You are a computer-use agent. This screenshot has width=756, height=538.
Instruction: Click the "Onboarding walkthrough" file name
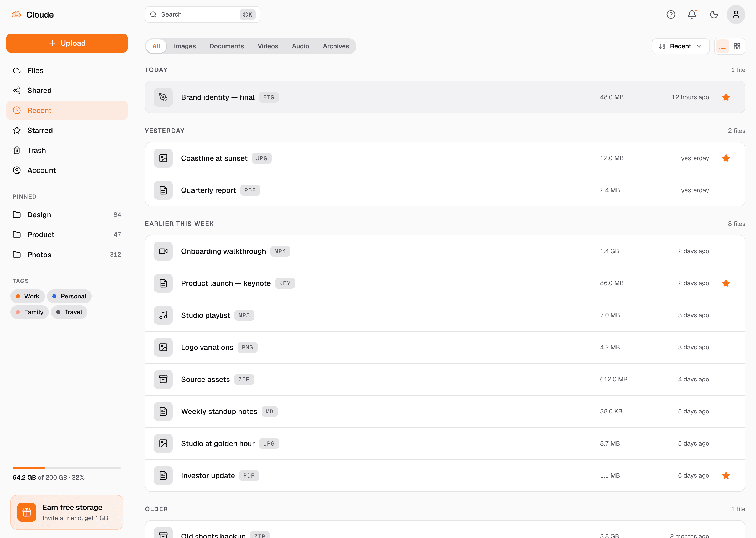223,251
